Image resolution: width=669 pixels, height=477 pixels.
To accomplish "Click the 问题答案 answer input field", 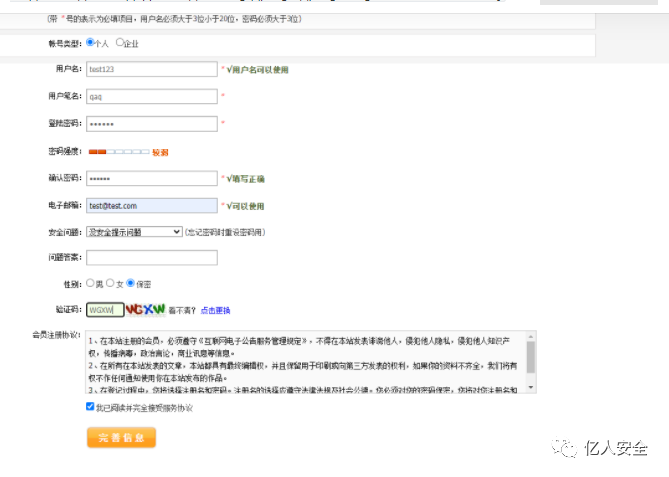I will coord(151,258).
